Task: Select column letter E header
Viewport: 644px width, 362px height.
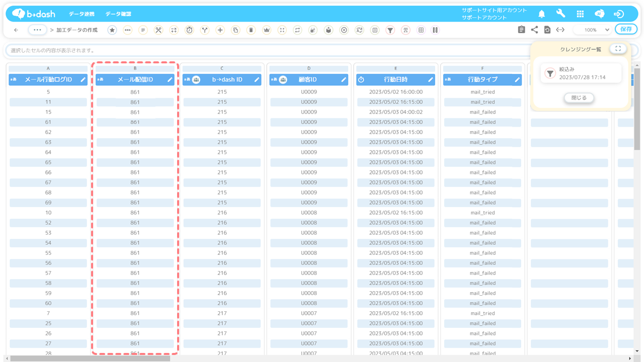Action: point(395,68)
